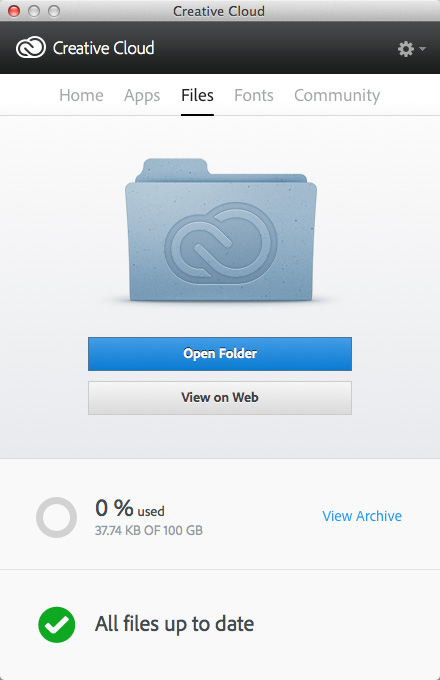Click the 37.74 KB OF 100 GB text
This screenshot has height=680, width=440.
tap(149, 530)
